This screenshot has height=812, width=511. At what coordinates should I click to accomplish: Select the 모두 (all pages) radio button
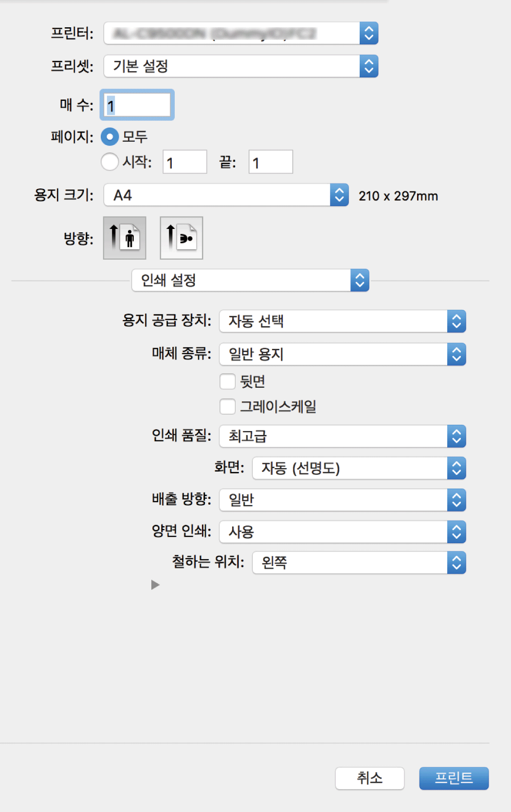coord(110,137)
